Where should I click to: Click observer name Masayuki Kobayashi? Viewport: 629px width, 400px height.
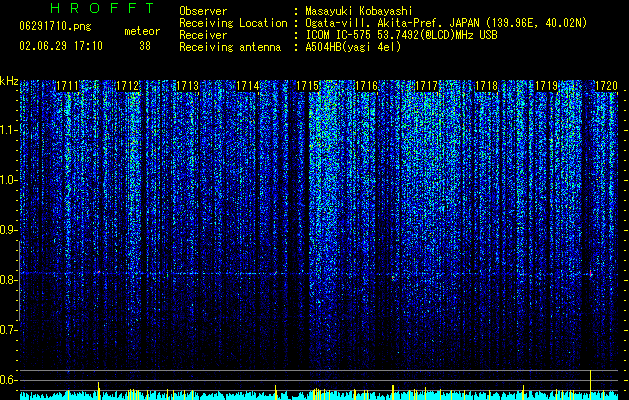click(x=359, y=11)
